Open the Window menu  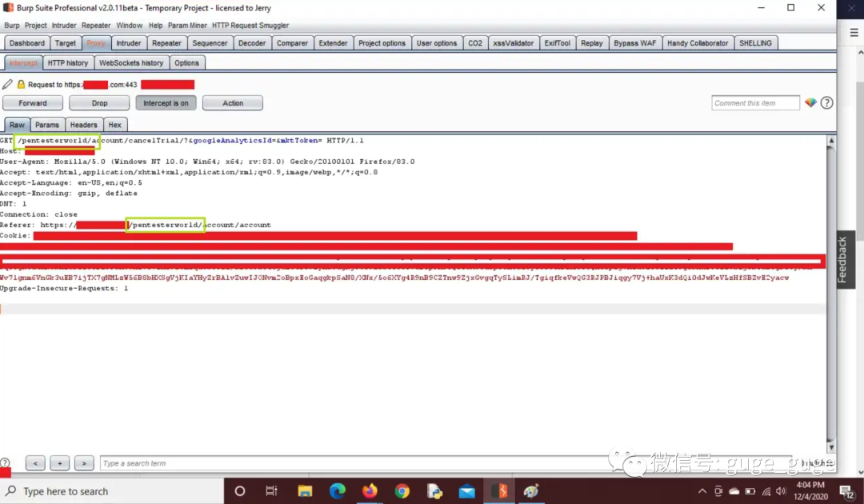click(x=130, y=26)
